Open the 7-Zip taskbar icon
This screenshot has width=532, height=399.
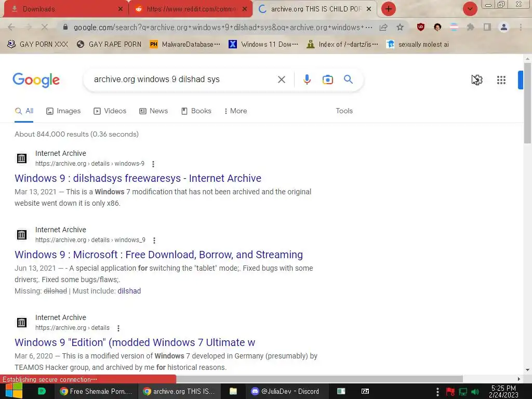point(365,392)
